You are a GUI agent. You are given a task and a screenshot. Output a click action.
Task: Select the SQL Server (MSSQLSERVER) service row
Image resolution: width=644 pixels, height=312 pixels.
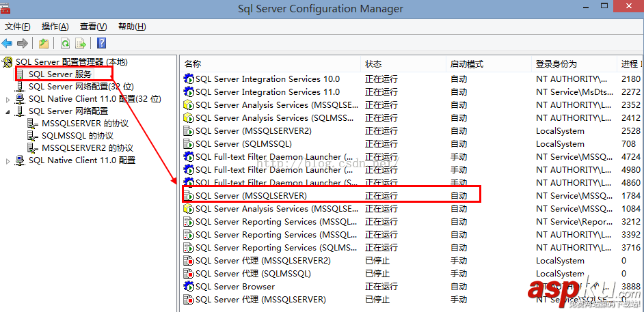pyautogui.click(x=251, y=196)
